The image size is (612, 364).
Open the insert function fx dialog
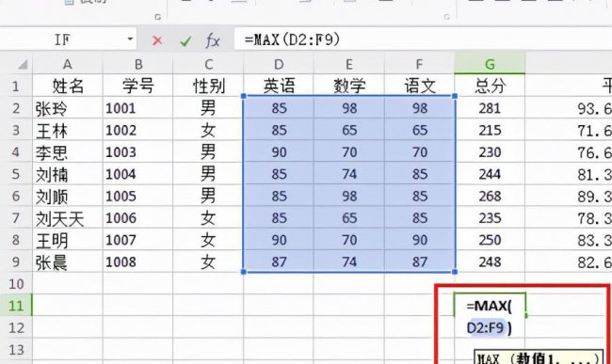(x=213, y=40)
